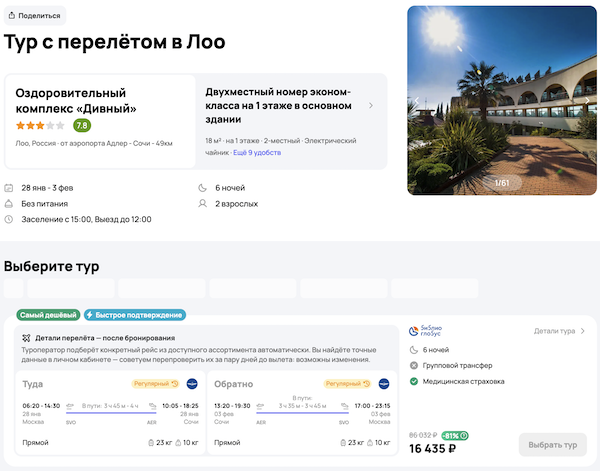Click the Поделиться share button

pyautogui.click(x=34, y=16)
